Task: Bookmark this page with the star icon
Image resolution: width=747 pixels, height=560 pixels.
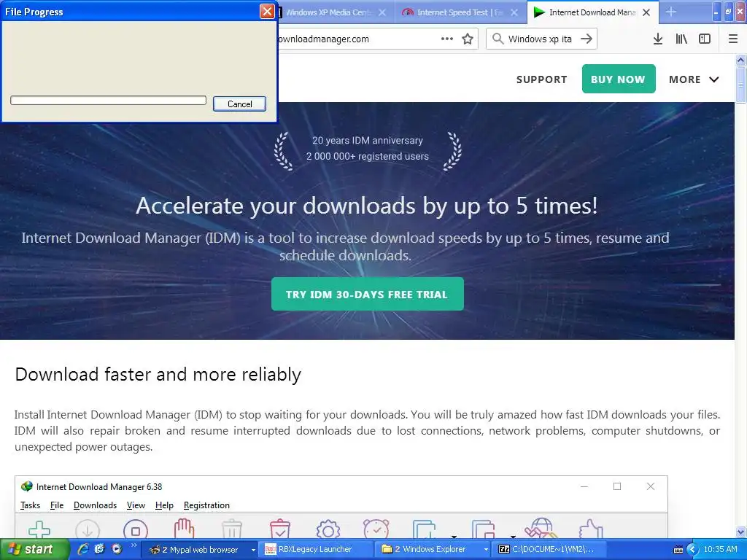Action: (468, 39)
